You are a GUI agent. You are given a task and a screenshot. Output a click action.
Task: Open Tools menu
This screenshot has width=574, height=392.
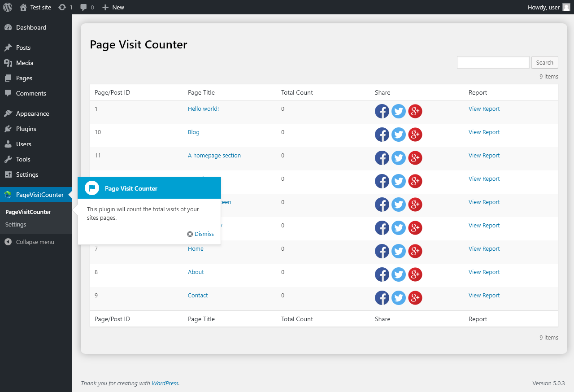click(36, 159)
